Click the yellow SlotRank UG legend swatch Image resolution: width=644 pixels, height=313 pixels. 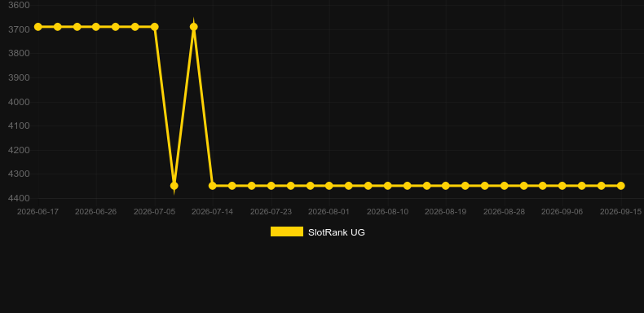coord(287,231)
